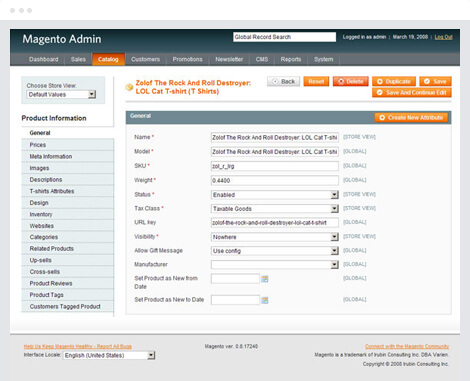Open Connect with the Magento Community link
470x381 pixels.
coord(407,346)
